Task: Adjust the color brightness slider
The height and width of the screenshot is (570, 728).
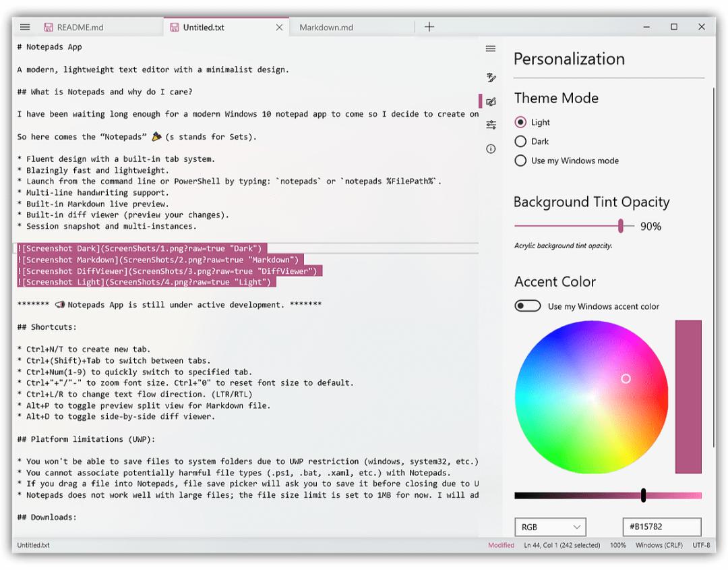Action: coord(608,495)
